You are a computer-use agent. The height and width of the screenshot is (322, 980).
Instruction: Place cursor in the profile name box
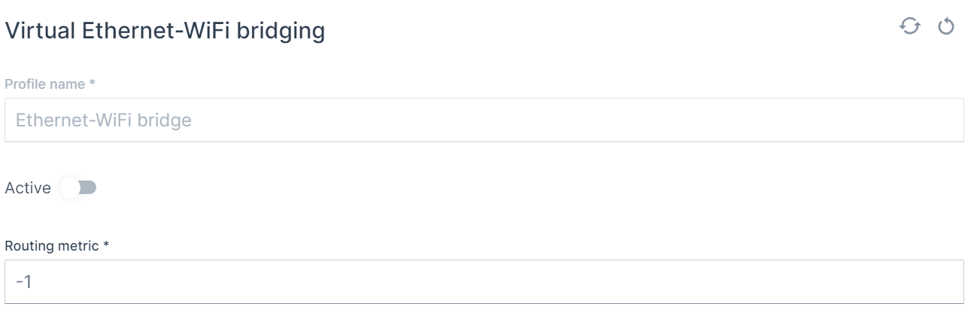(484, 120)
